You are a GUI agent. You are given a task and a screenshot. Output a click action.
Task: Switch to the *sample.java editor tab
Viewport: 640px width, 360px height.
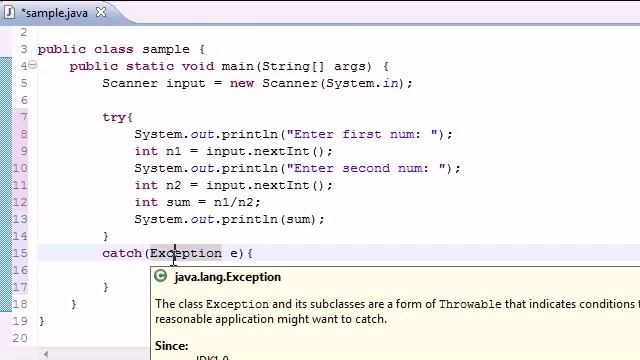[x=54, y=13]
